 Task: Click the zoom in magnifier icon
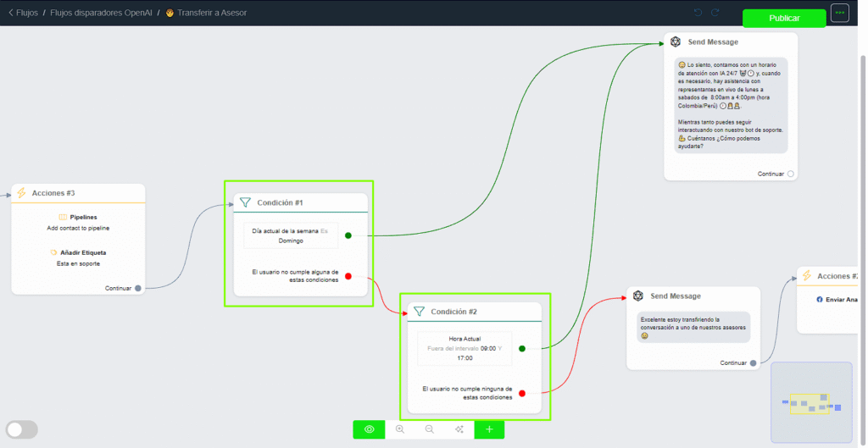(x=399, y=429)
